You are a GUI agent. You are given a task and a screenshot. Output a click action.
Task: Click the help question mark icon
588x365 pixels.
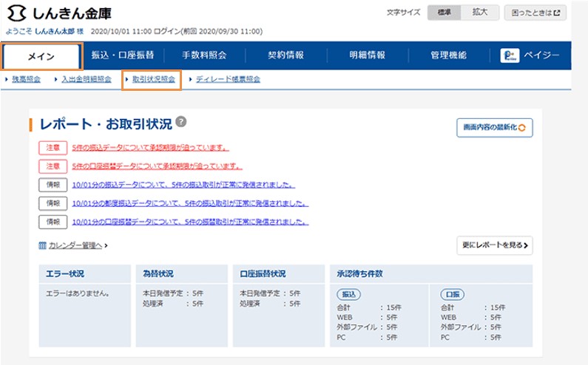(181, 122)
